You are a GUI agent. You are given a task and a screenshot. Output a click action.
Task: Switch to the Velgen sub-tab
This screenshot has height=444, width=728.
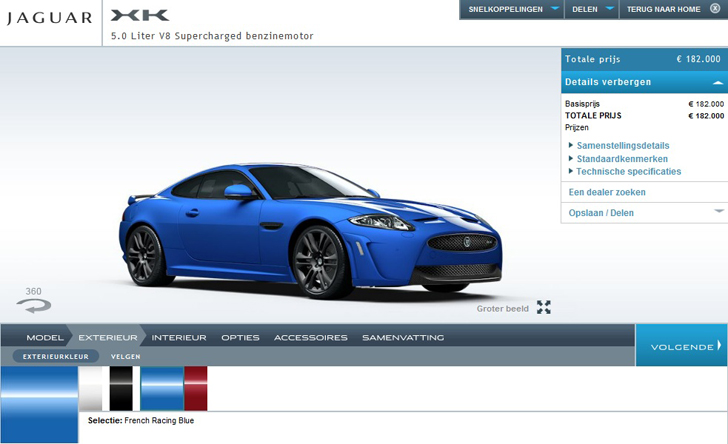coord(125,357)
